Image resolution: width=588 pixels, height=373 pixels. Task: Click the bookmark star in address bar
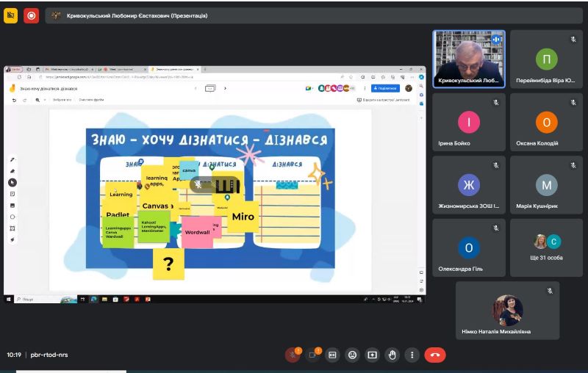[x=351, y=77]
